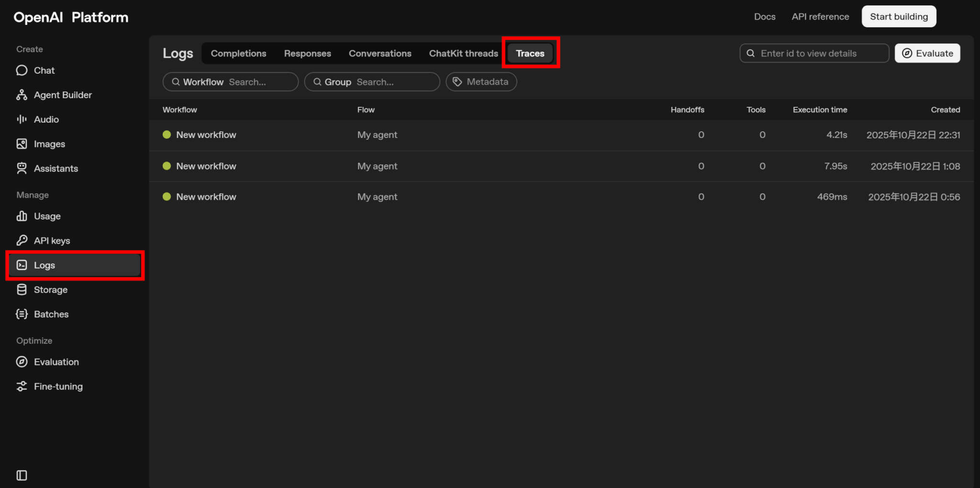This screenshot has width=980, height=488.
Task: Collapse the sidebar with the panel icon
Action: (x=22, y=475)
